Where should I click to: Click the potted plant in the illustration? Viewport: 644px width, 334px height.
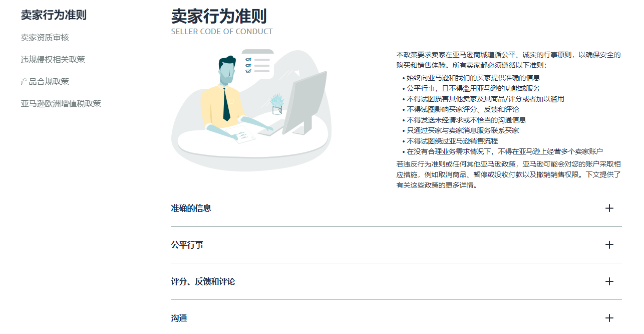[x=277, y=104]
